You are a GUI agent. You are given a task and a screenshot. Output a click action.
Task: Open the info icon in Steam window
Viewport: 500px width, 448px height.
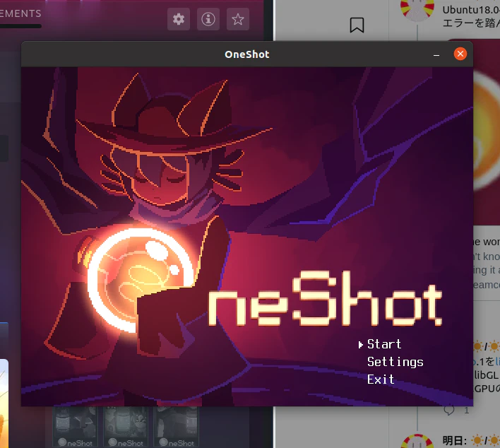click(x=208, y=19)
